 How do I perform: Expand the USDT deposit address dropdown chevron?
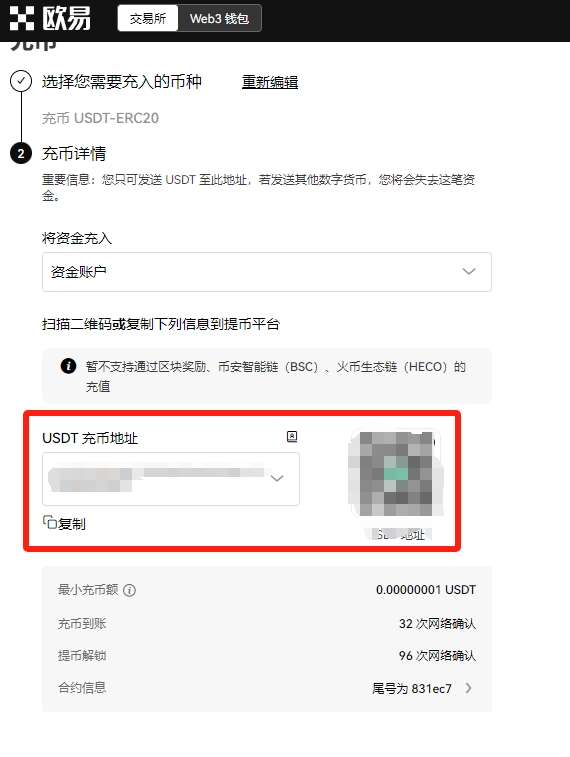277,478
